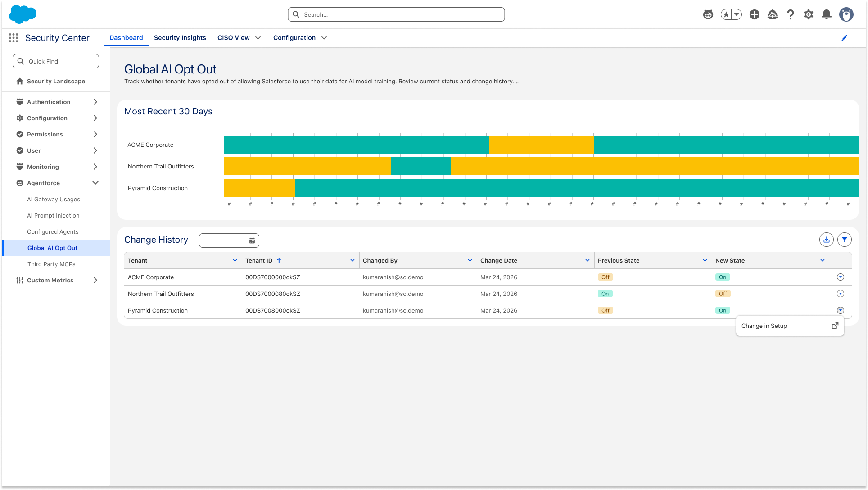Click ACME Corporate yellow bar segment
The width and height of the screenshot is (868, 490).
(x=541, y=145)
